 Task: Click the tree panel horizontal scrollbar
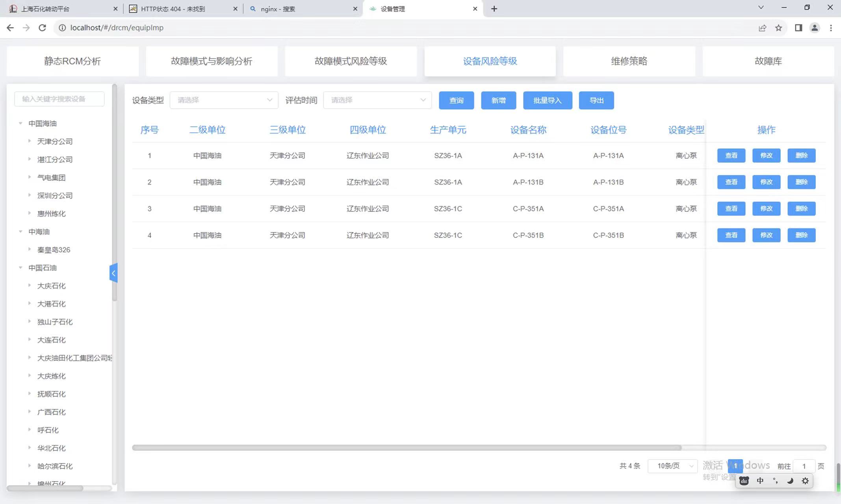click(45, 488)
